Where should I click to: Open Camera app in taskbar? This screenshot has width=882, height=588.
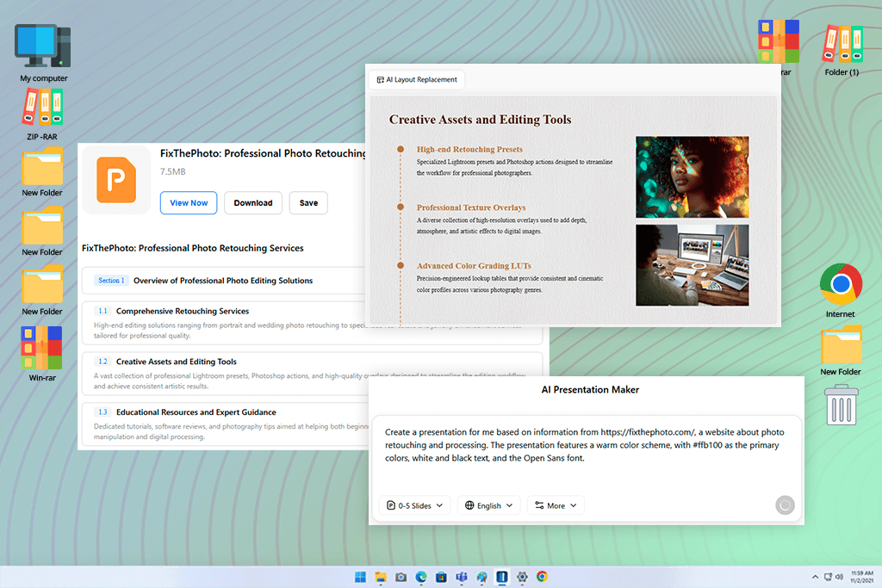(x=401, y=577)
